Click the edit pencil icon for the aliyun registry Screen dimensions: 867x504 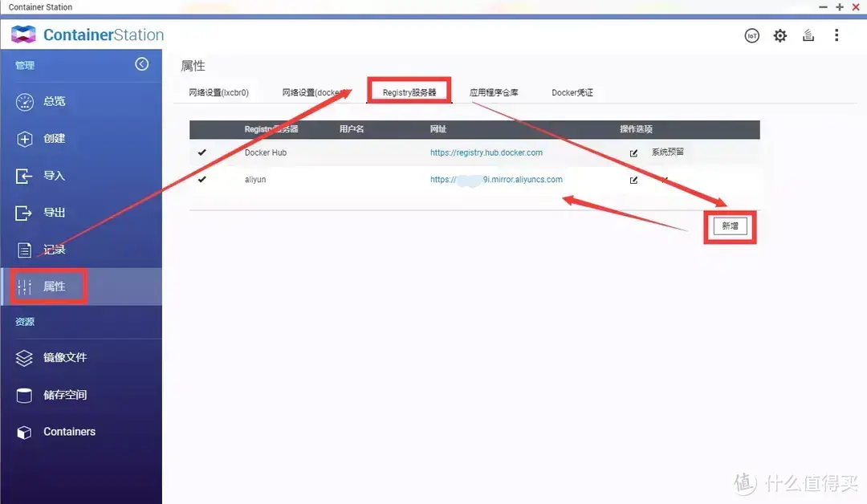pos(633,180)
